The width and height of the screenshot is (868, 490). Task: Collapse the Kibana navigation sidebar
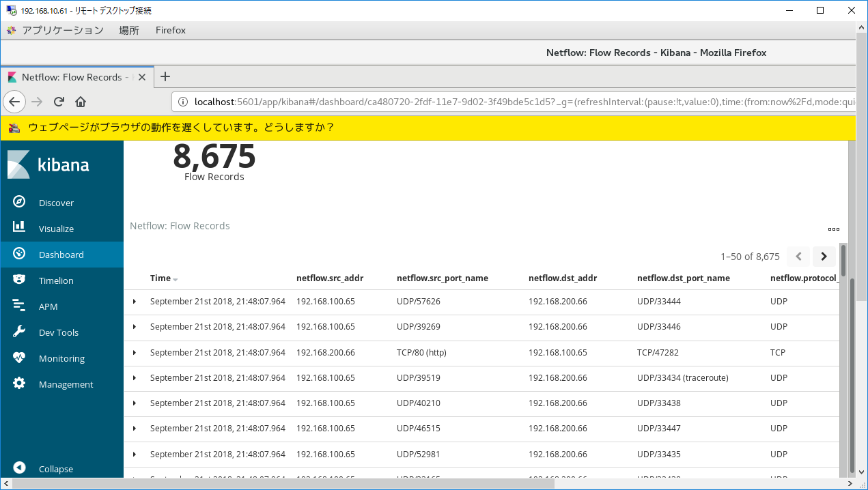point(55,468)
